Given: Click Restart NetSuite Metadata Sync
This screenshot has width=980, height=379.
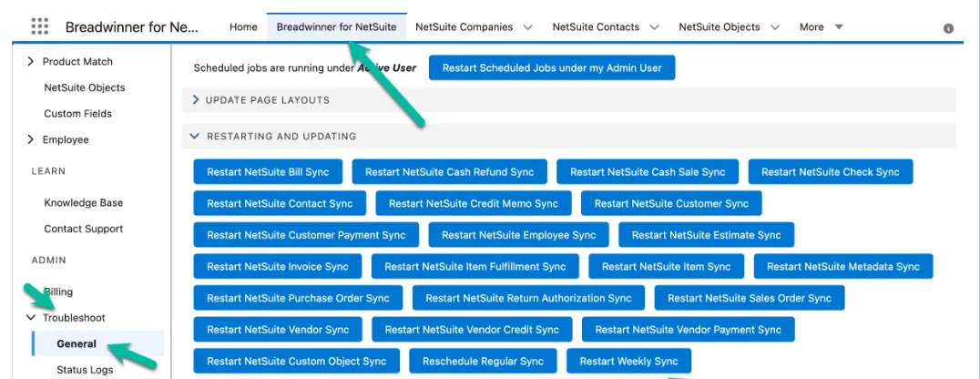Looking at the screenshot, I should (x=843, y=266).
